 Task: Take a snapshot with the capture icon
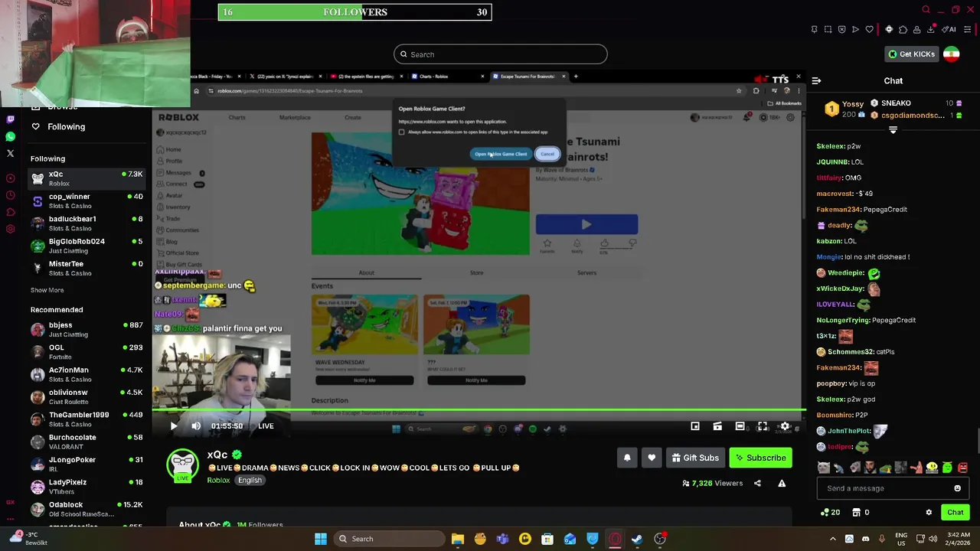pyautogui.click(x=828, y=30)
